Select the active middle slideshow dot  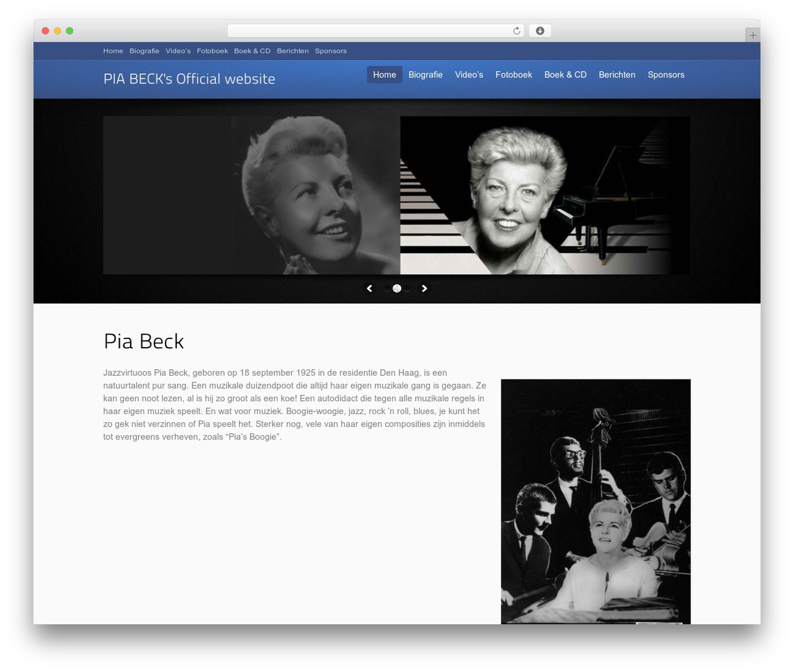[397, 288]
